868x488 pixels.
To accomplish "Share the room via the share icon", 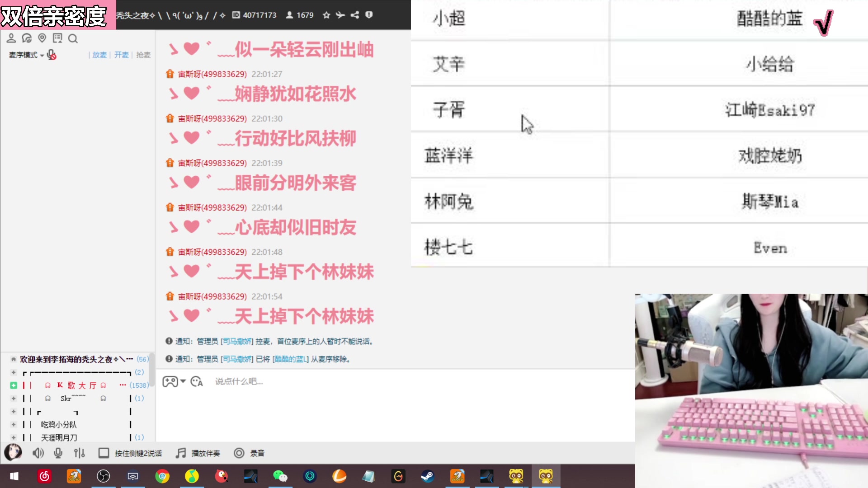I will (355, 15).
